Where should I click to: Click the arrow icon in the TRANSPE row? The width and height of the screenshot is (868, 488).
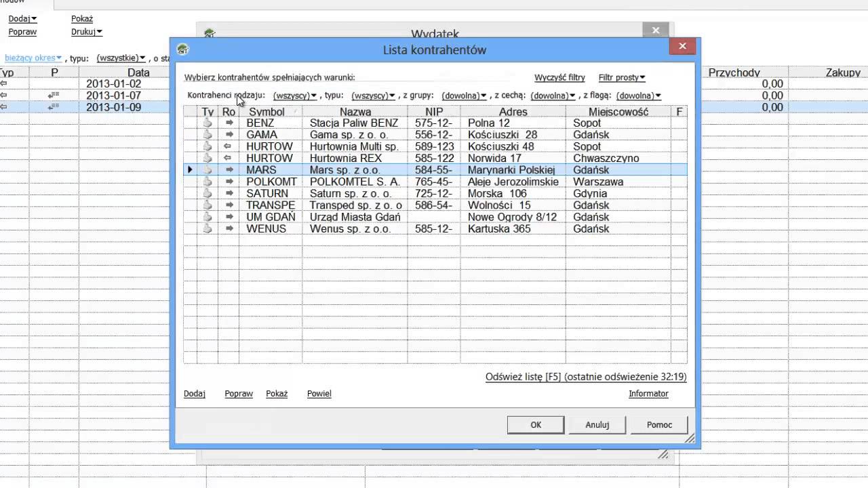pos(229,205)
